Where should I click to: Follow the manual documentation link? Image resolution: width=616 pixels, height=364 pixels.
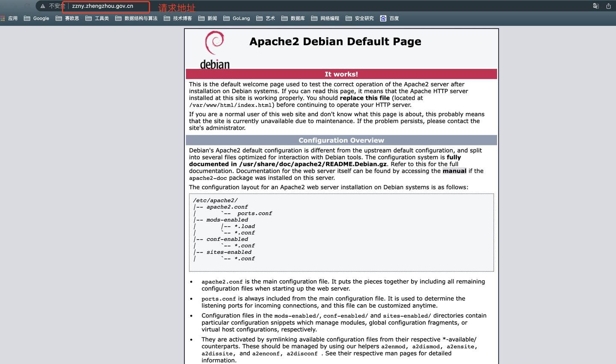tap(454, 171)
